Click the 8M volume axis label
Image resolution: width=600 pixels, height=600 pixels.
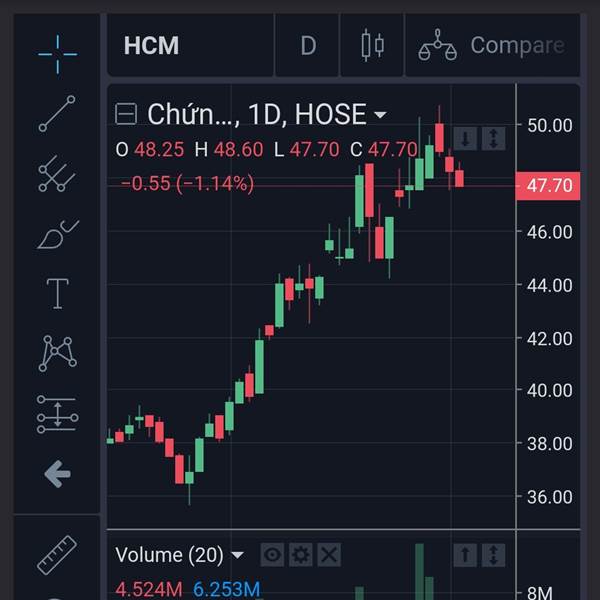540,592
